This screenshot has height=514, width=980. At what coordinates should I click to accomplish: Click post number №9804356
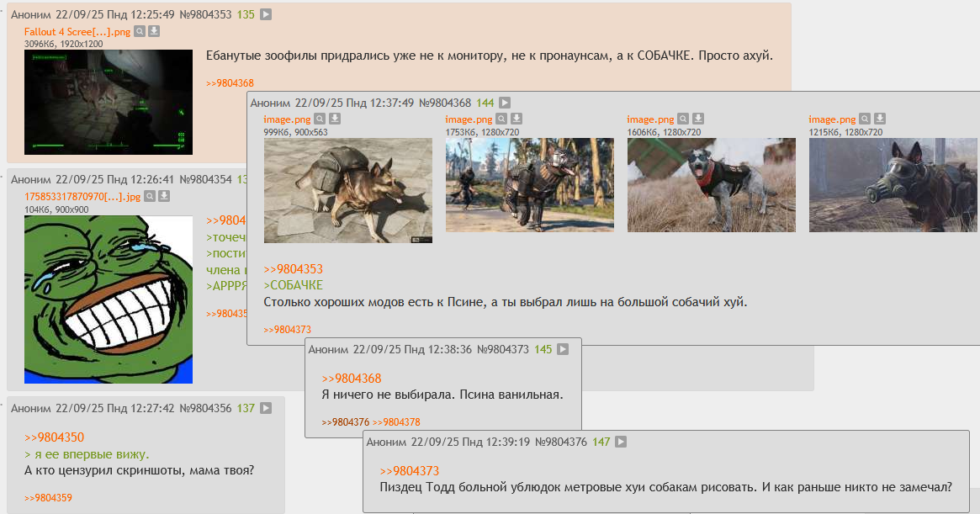205,408
